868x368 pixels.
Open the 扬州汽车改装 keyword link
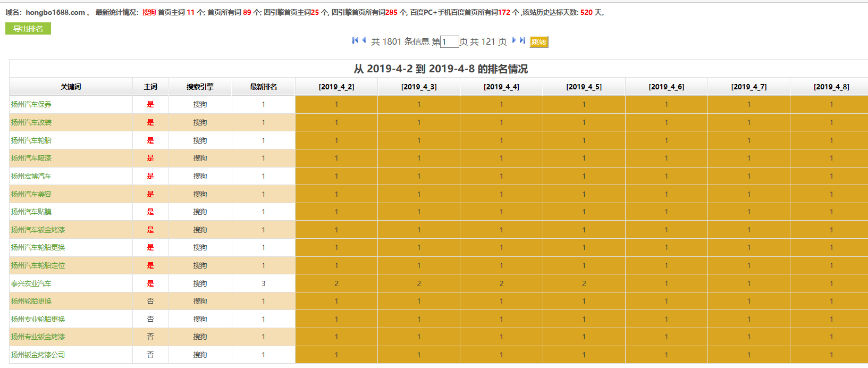click(x=31, y=122)
